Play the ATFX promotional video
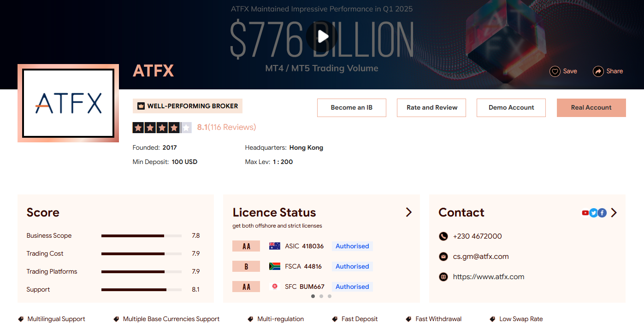 (x=322, y=36)
